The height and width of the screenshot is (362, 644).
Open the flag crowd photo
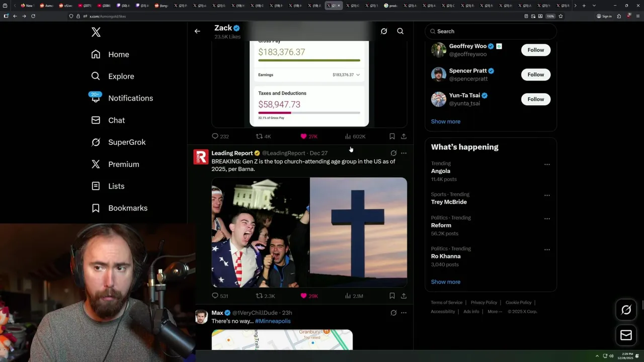[260, 232]
